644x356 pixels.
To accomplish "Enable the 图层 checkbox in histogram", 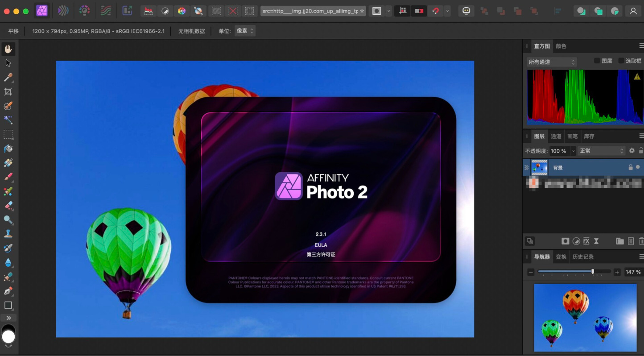I will tap(597, 61).
